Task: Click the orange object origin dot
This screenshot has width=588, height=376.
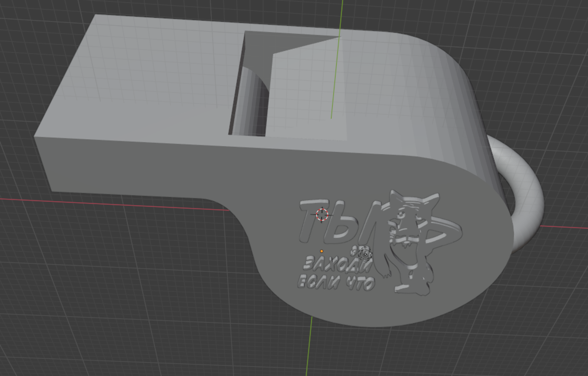Action: (x=322, y=251)
